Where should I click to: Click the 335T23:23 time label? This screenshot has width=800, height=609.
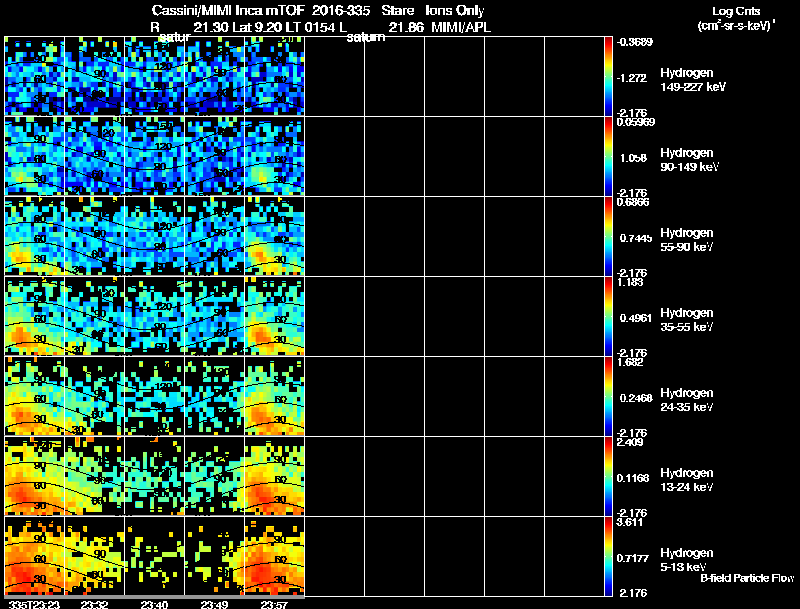point(34,604)
